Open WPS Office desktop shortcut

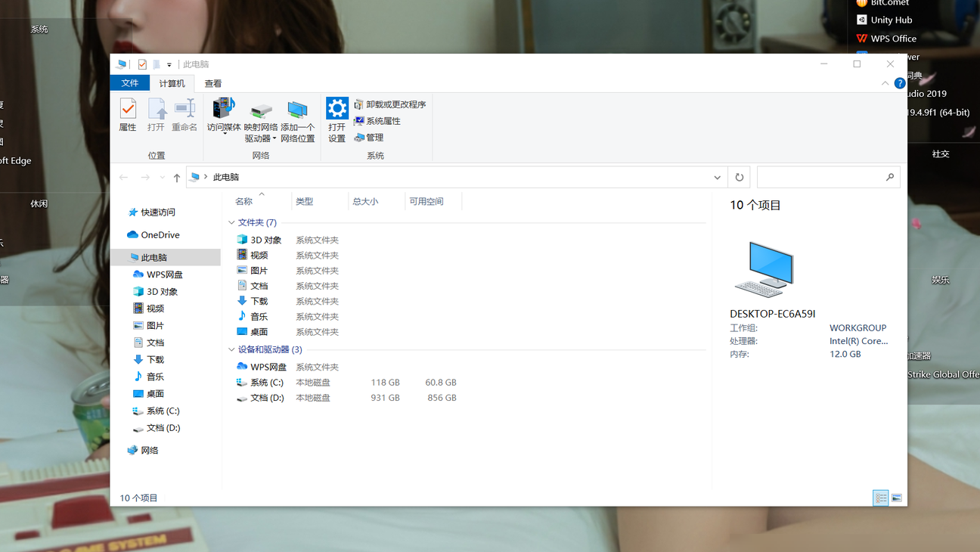[x=886, y=39]
